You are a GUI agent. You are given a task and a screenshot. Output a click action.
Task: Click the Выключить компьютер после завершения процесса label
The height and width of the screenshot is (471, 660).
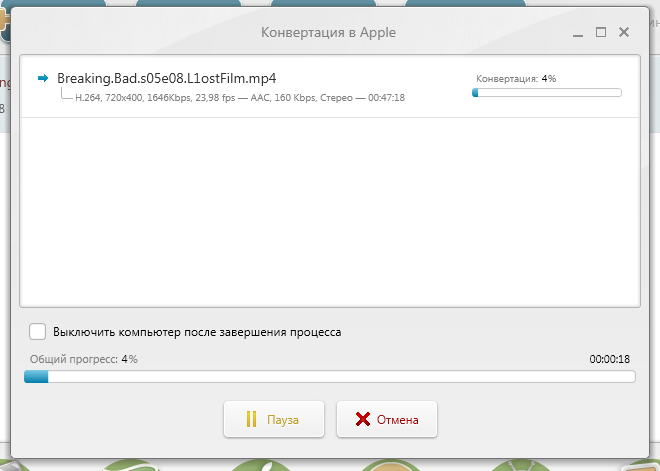tap(197, 332)
